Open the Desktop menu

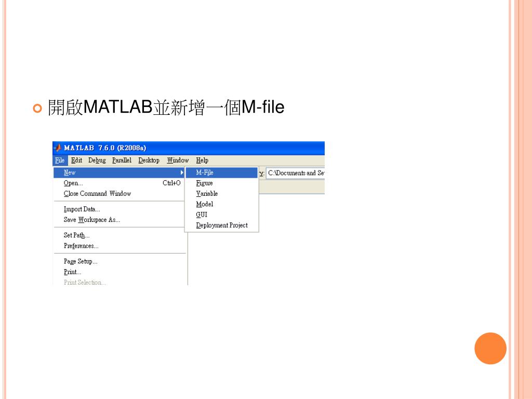[x=149, y=161]
